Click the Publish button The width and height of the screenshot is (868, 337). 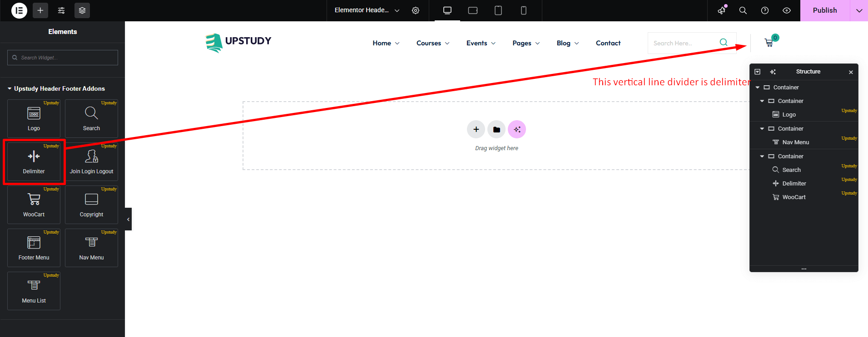[825, 10]
